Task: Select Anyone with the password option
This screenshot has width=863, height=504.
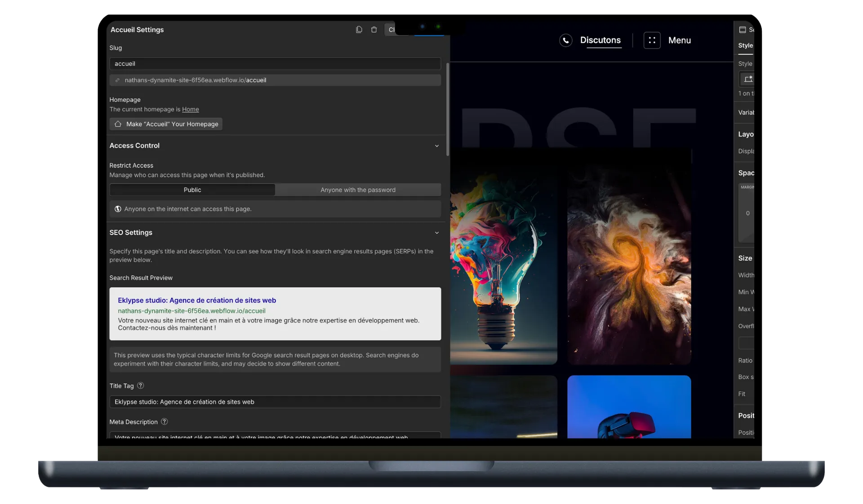Action: 358,190
